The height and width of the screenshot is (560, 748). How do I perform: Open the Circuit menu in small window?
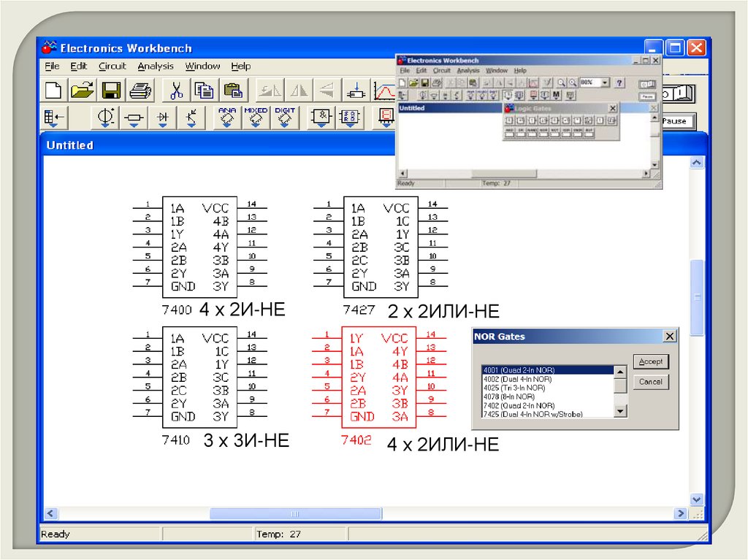tap(441, 71)
